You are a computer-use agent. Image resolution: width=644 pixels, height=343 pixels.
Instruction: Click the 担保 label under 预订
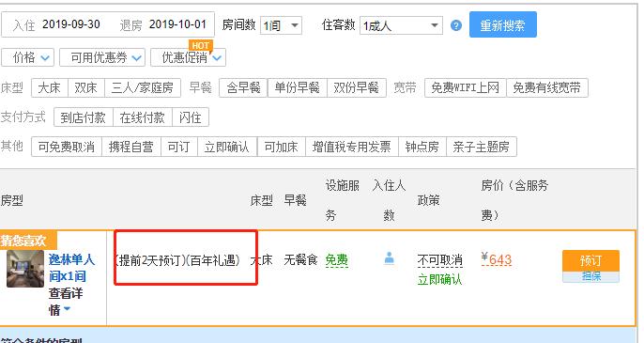point(590,276)
